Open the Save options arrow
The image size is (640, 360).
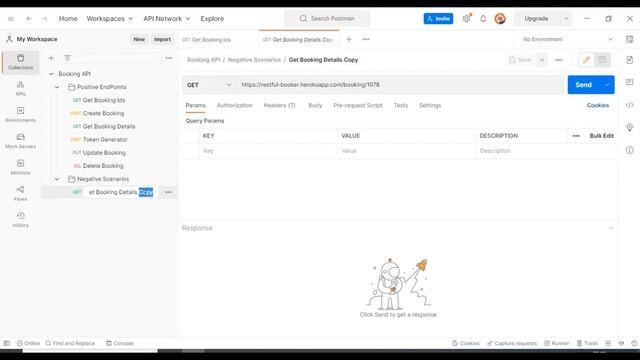point(541,60)
